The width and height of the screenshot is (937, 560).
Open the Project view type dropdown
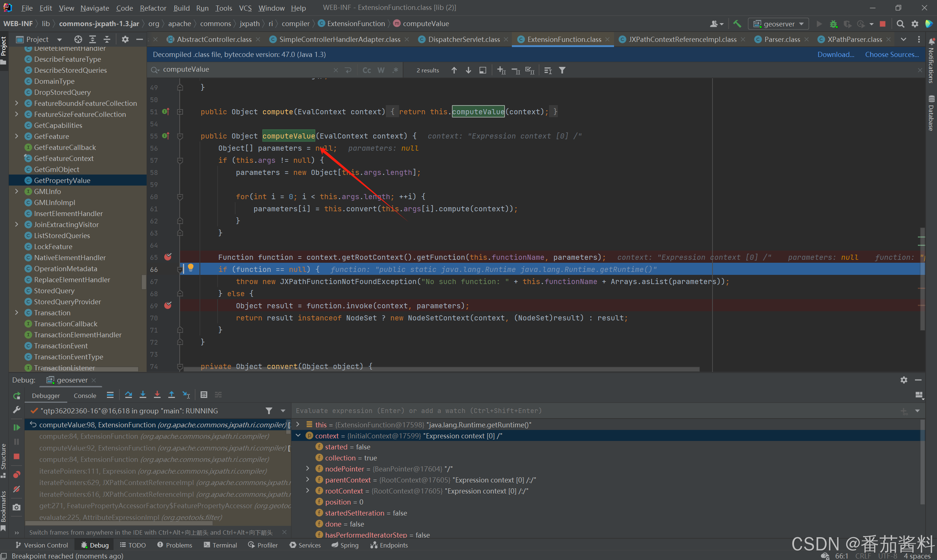pyautogui.click(x=59, y=39)
